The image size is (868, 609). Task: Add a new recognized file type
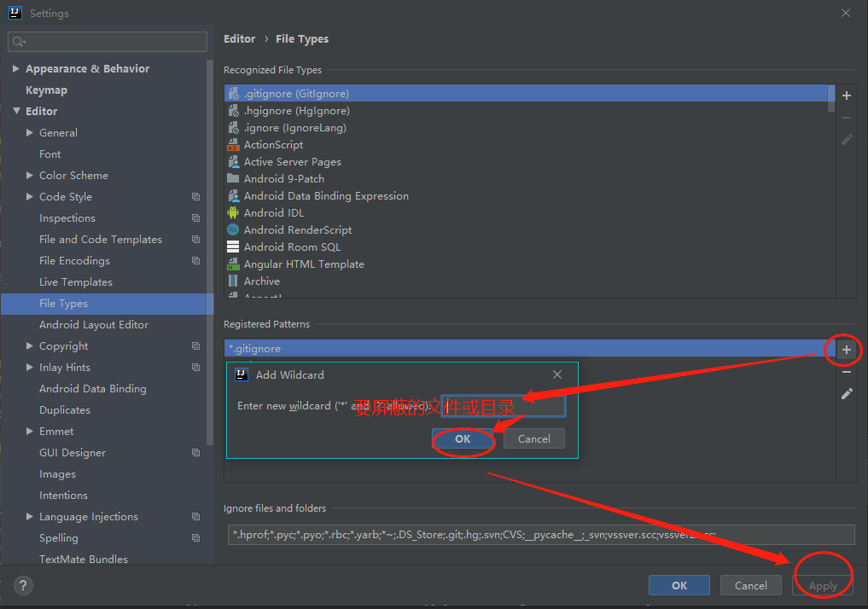tap(845, 96)
